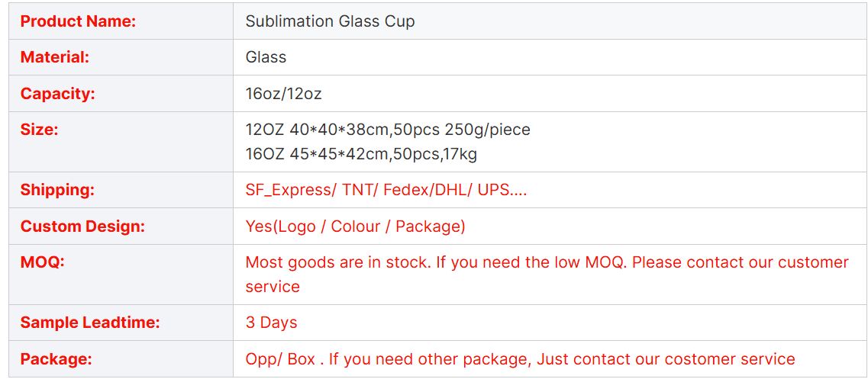
Task: Click the Yes(Logo / Colour / Package) text
Action: [x=356, y=226]
